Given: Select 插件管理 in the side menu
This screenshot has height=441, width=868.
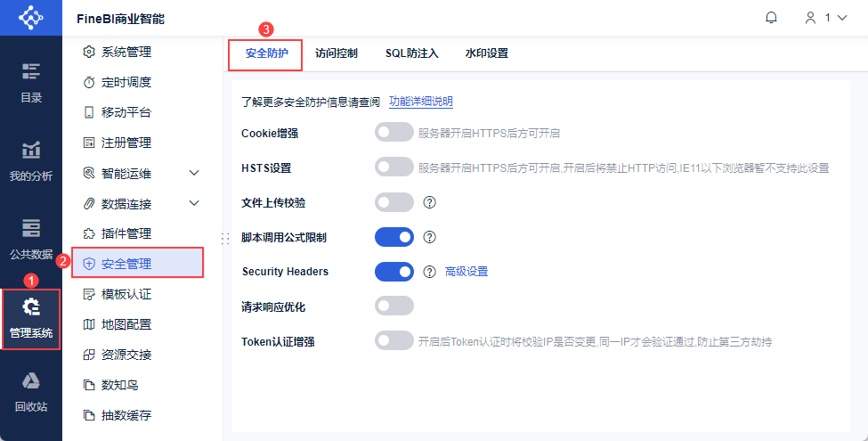Looking at the screenshot, I should [126, 233].
